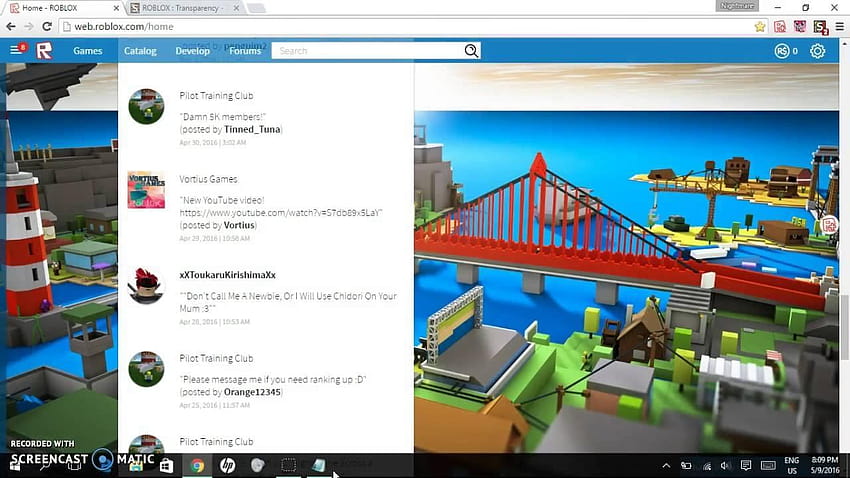
Task: Go back with the browser back arrow
Action: (11, 27)
